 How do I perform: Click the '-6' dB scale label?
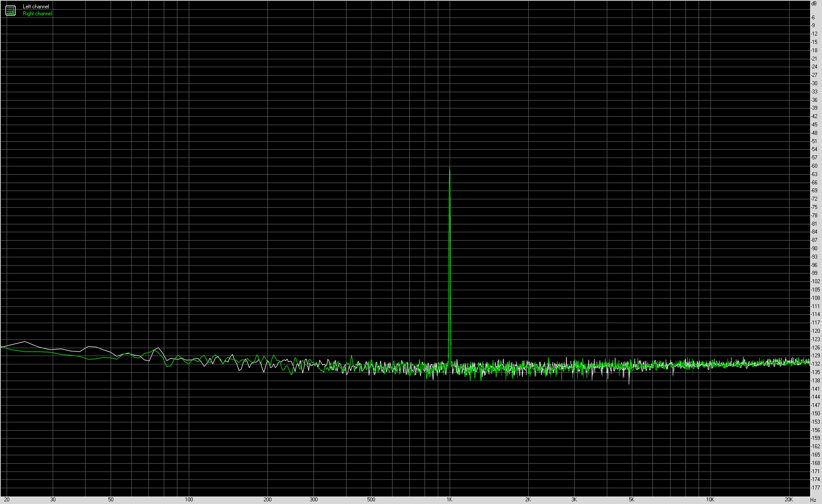tap(813, 17)
